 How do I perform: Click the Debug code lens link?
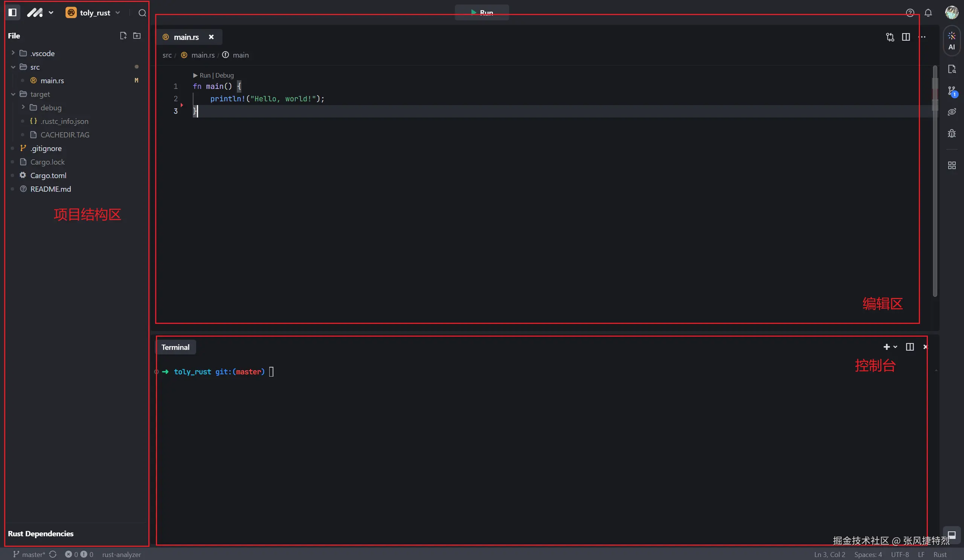point(224,75)
